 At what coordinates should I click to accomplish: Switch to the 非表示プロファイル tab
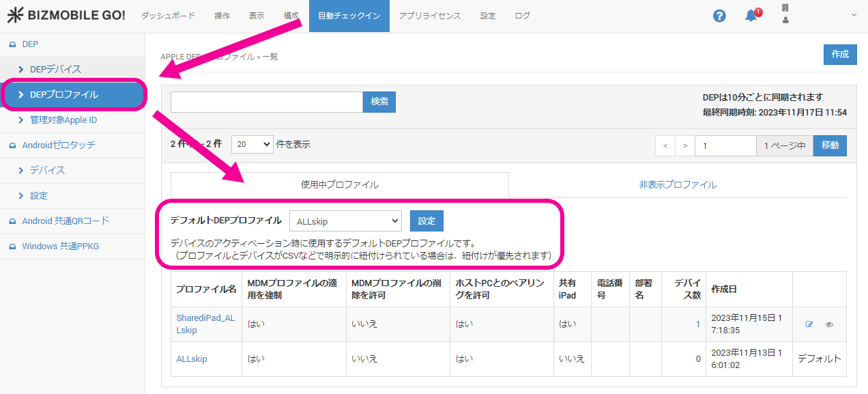(x=677, y=184)
